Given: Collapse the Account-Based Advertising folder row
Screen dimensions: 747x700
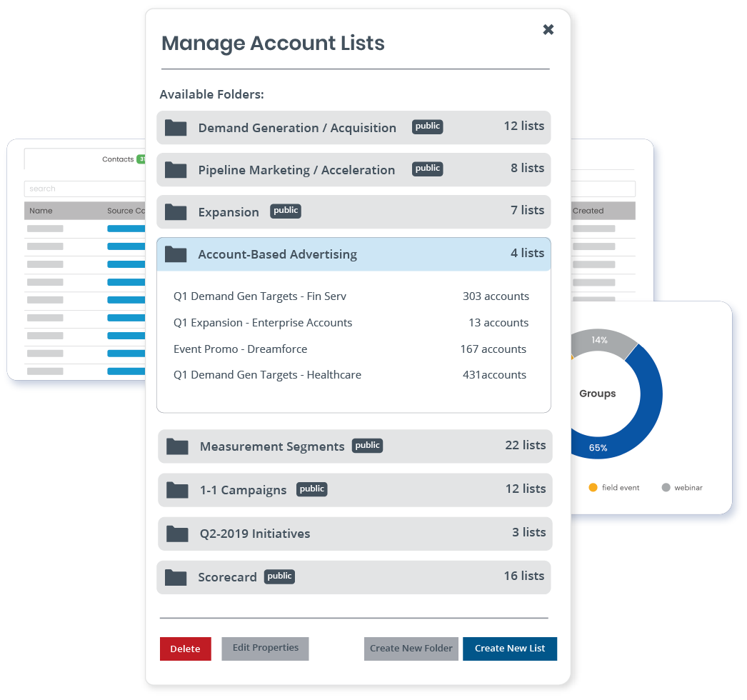Looking at the screenshot, I should 354,254.
